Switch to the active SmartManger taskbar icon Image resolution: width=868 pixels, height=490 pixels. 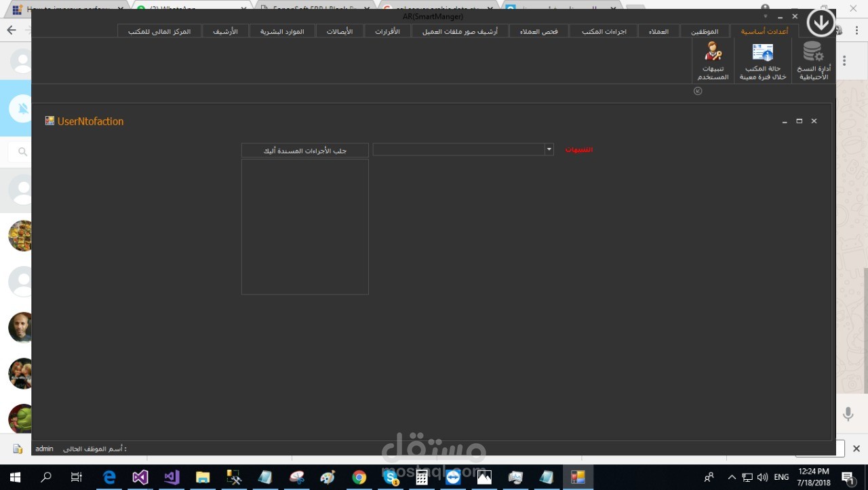pyautogui.click(x=578, y=477)
